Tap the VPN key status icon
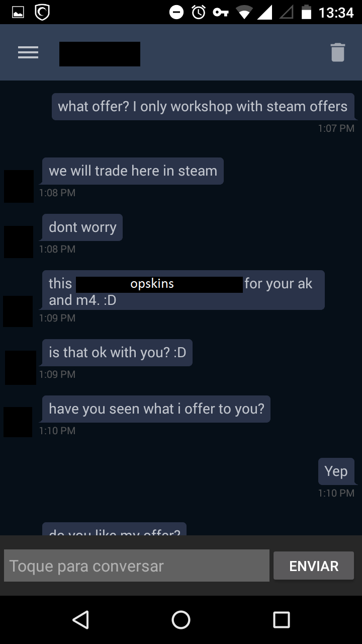This screenshot has width=362, height=644. click(x=221, y=12)
